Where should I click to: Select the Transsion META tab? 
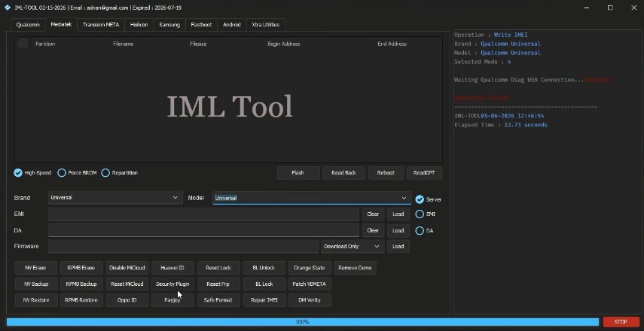(x=101, y=25)
